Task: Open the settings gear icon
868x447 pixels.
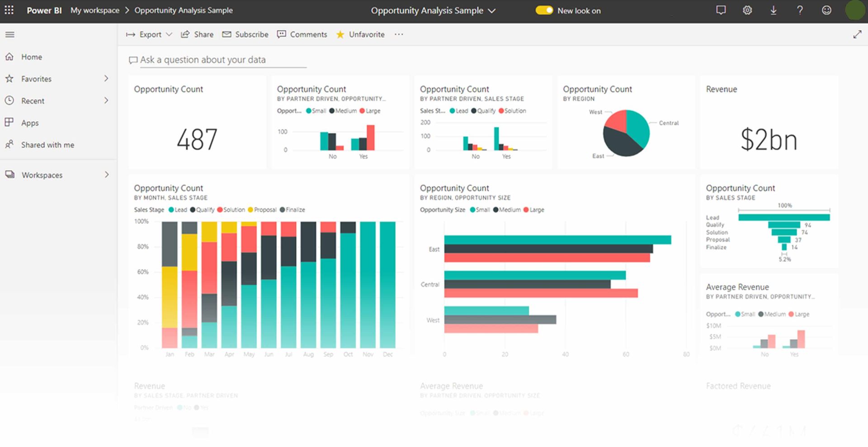Action: [747, 10]
